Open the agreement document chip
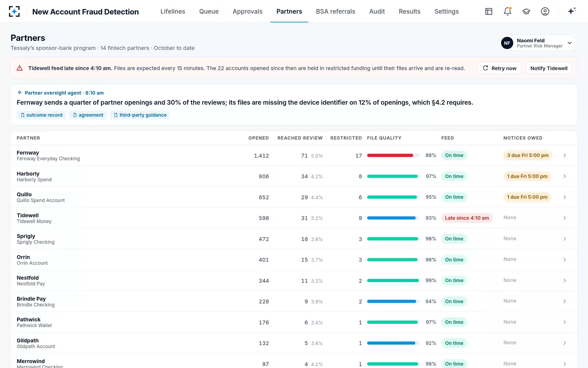This screenshot has width=588, height=368. coord(88,115)
